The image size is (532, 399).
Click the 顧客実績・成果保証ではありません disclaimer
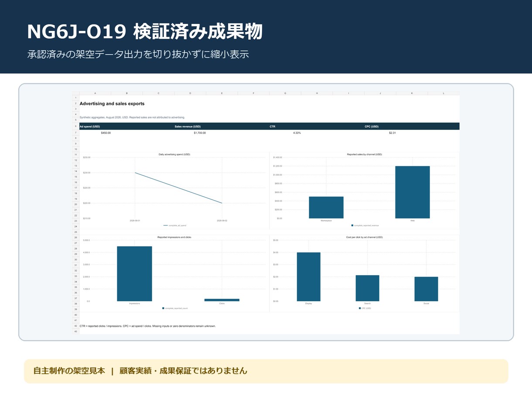(183, 371)
